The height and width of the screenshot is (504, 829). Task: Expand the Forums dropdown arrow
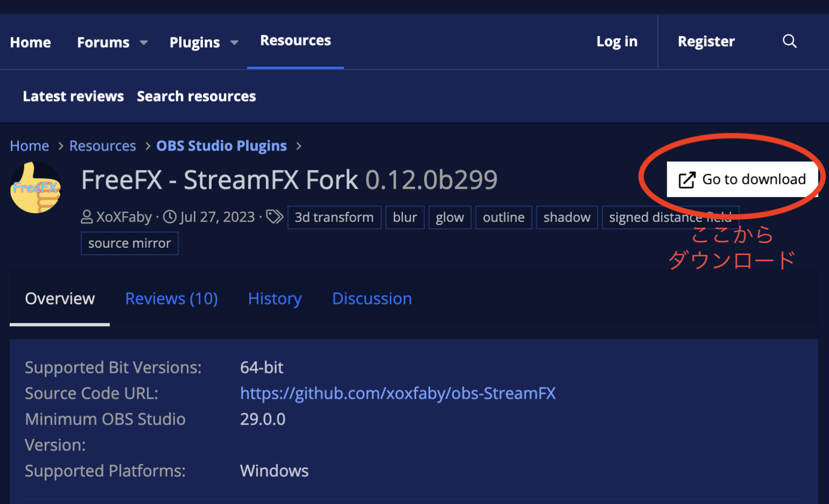coord(144,43)
